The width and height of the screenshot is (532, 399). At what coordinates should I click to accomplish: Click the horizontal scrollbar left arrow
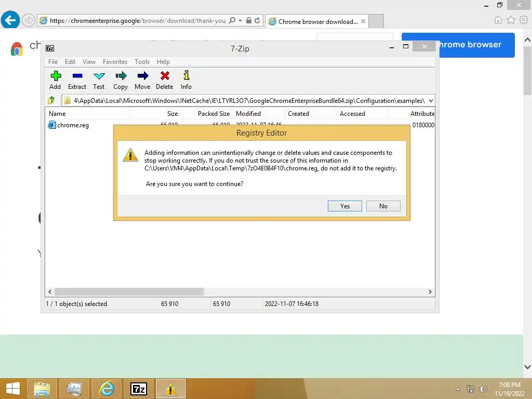(x=50, y=292)
